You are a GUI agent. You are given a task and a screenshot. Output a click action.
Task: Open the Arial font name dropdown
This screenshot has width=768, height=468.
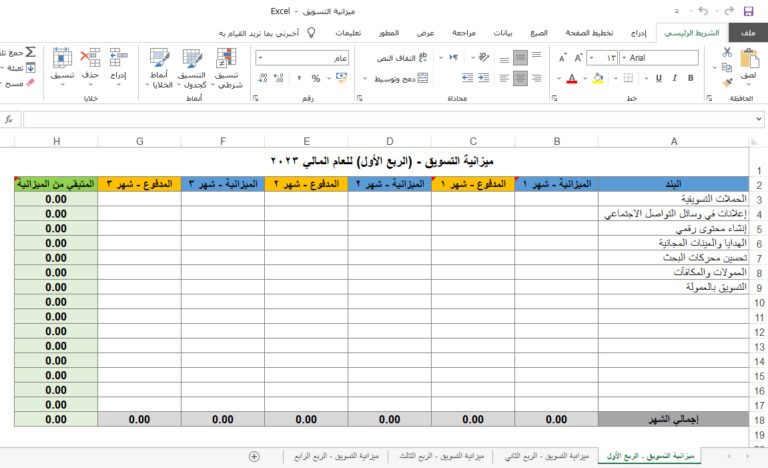[x=624, y=58]
